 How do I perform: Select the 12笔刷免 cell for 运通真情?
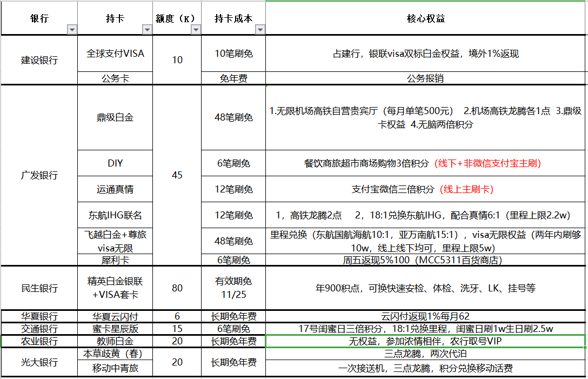pos(233,189)
